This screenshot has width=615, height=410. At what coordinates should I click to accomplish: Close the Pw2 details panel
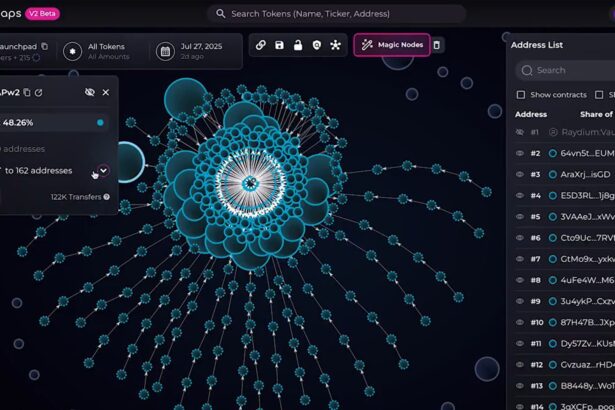click(106, 92)
